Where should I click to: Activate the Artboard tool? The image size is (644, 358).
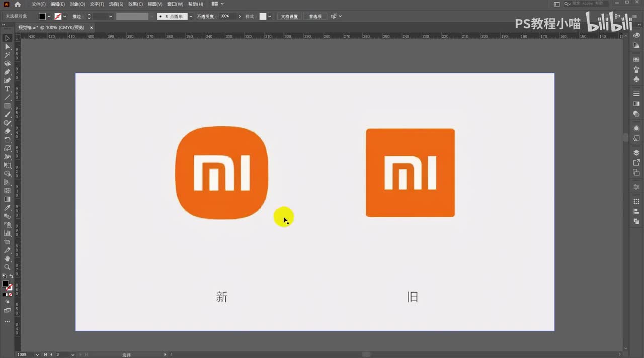pyautogui.click(x=8, y=242)
